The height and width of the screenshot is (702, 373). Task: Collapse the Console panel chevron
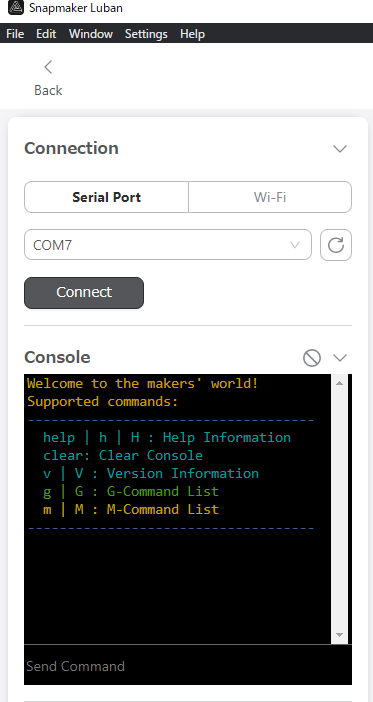[340, 358]
